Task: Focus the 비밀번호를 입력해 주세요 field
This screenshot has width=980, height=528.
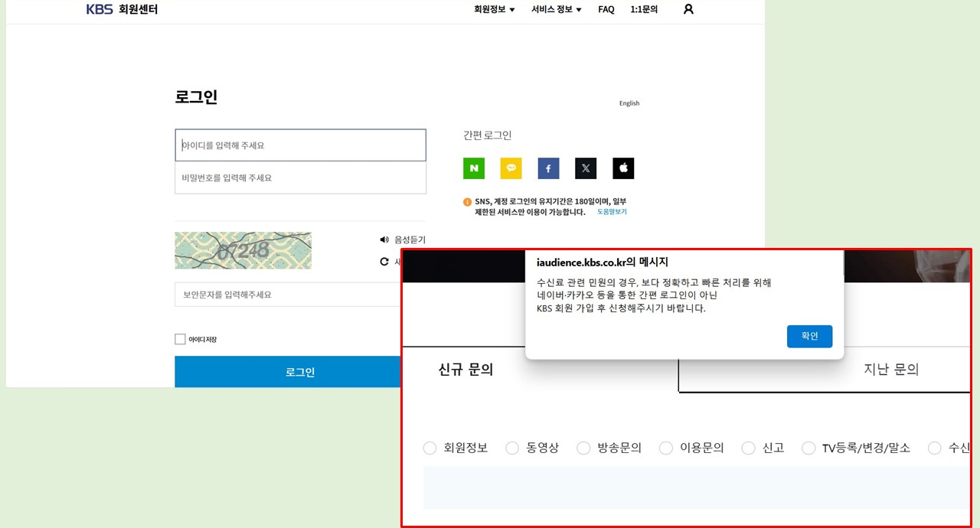Action: (x=300, y=178)
